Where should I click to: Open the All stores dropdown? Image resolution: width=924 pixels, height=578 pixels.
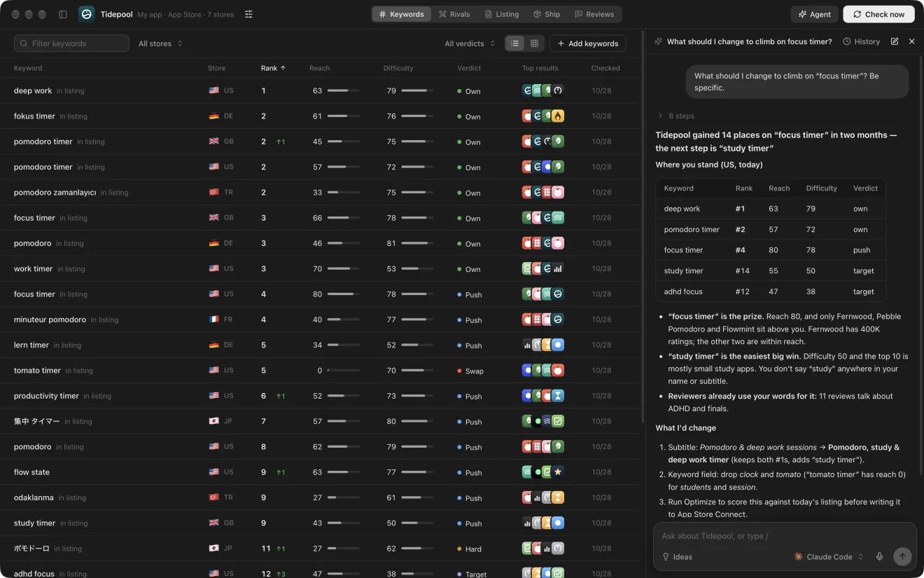(x=160, y=43)
